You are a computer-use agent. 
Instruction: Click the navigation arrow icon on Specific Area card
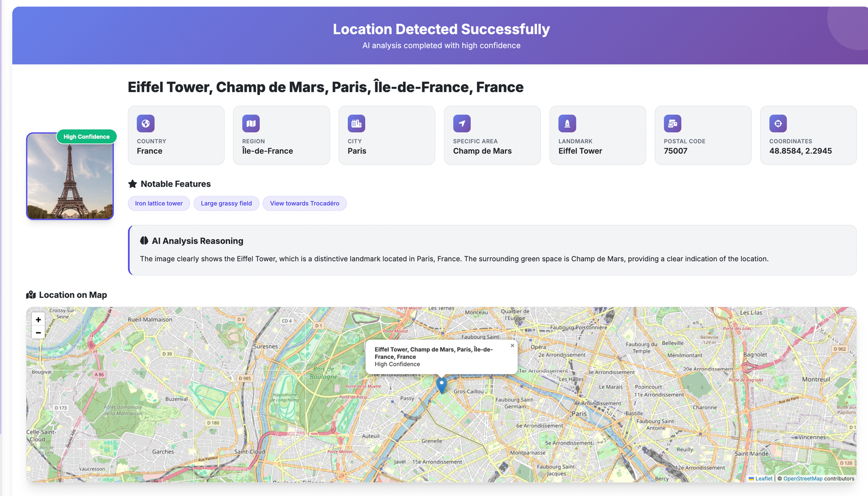click(461, 123)
